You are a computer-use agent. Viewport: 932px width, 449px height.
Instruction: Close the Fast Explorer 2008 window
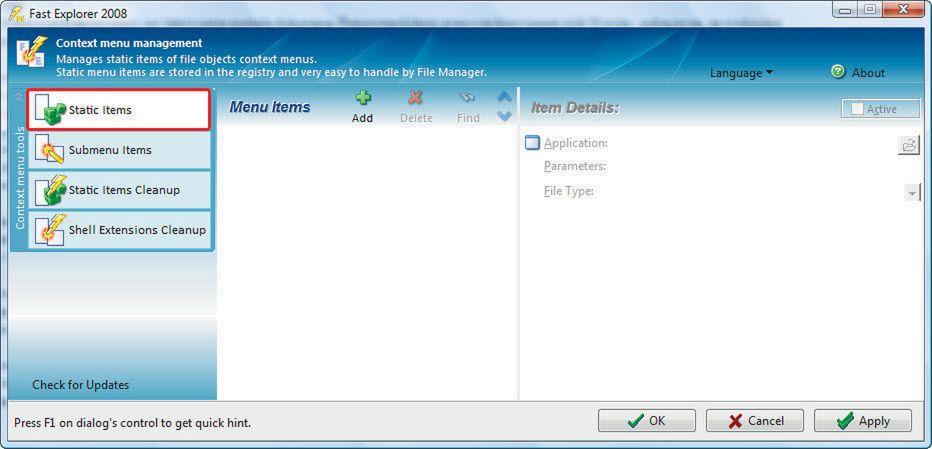[902, 10]
